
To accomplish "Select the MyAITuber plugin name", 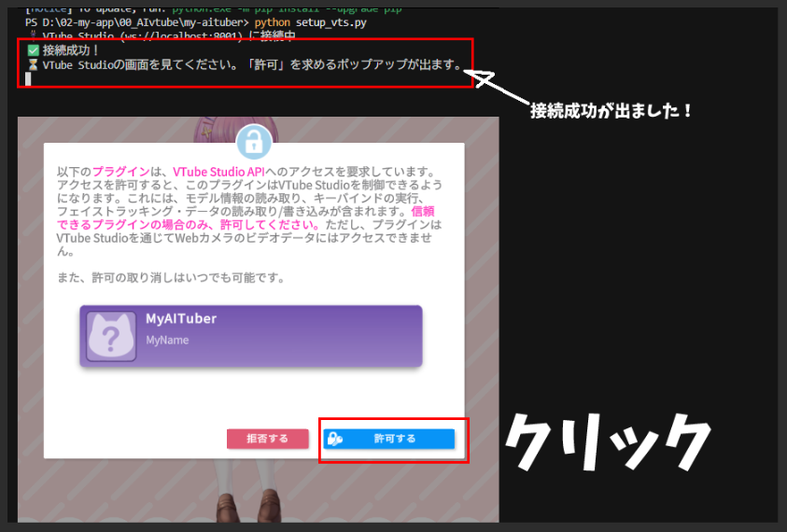I will tap(181, 319).
